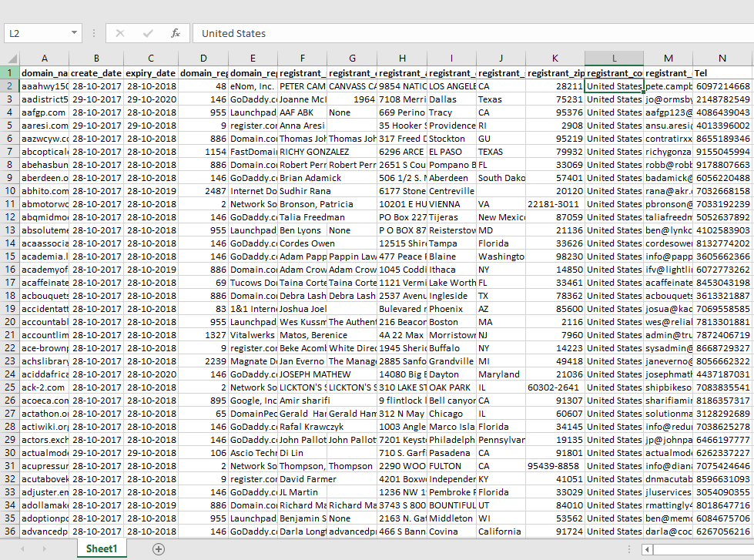Select row 25 header
Screen dimensions: 754x560
point(9,387)
